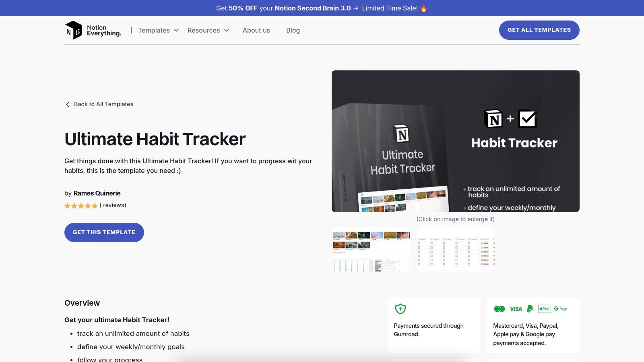Screen dimensions: 644x362
Task: Click the PayPal payment icon
Action: click(530, 309)
